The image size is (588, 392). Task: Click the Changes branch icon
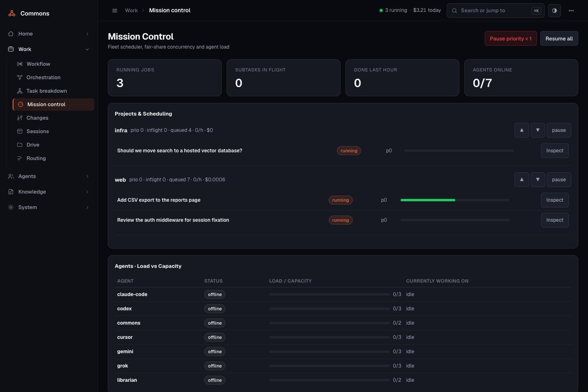pyautogui.click(x=20, y=118)
